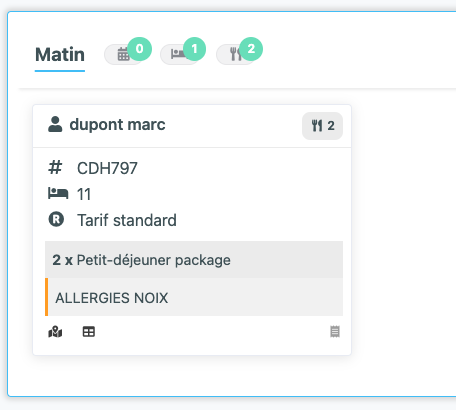
Task: Click the table assignment icon
Action: [89, 332]
